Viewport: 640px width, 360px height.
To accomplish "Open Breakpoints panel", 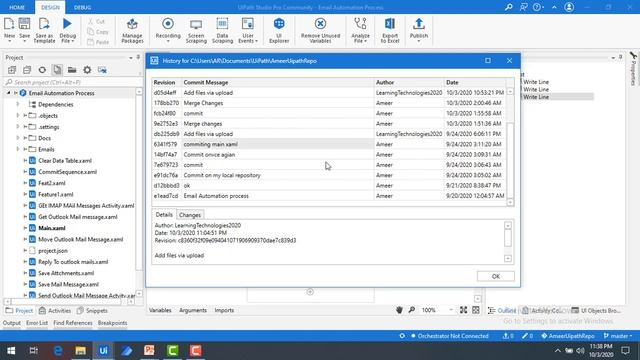I will click(112, 323).
